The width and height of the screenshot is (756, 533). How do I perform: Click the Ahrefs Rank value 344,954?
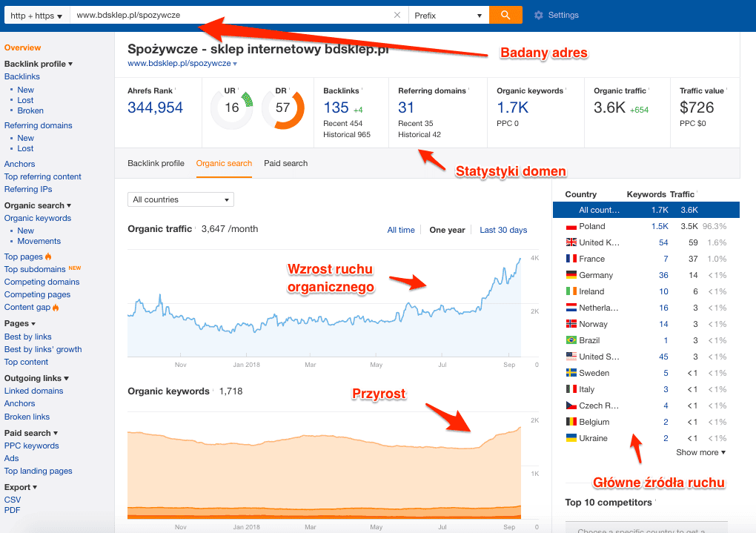[155, 107]
